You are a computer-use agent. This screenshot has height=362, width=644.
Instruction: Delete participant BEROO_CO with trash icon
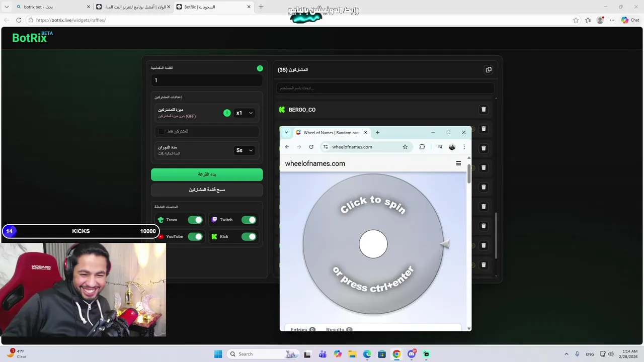tap(484, 110)
